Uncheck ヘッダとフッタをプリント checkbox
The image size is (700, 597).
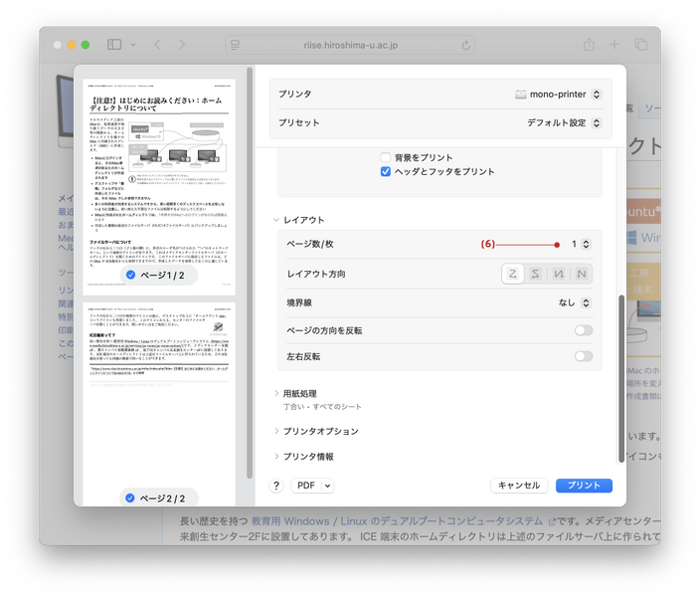[x=387, y=171]
